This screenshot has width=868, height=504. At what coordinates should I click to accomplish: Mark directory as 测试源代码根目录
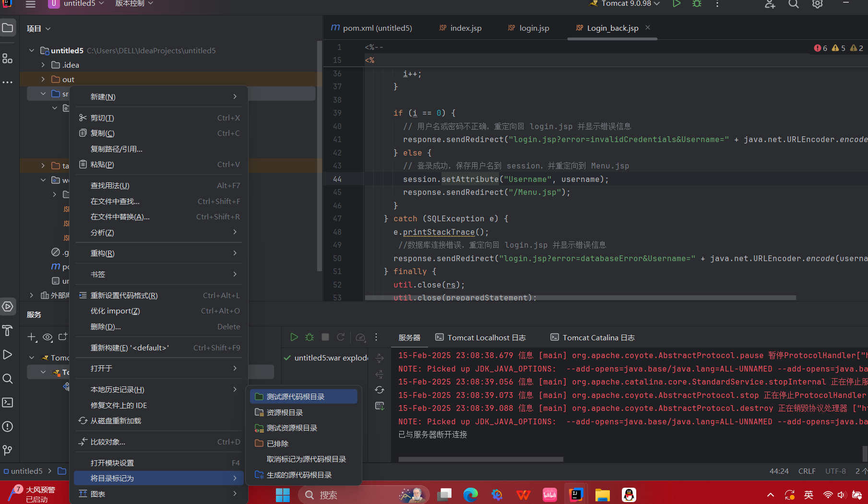click(x=304, y=396)
